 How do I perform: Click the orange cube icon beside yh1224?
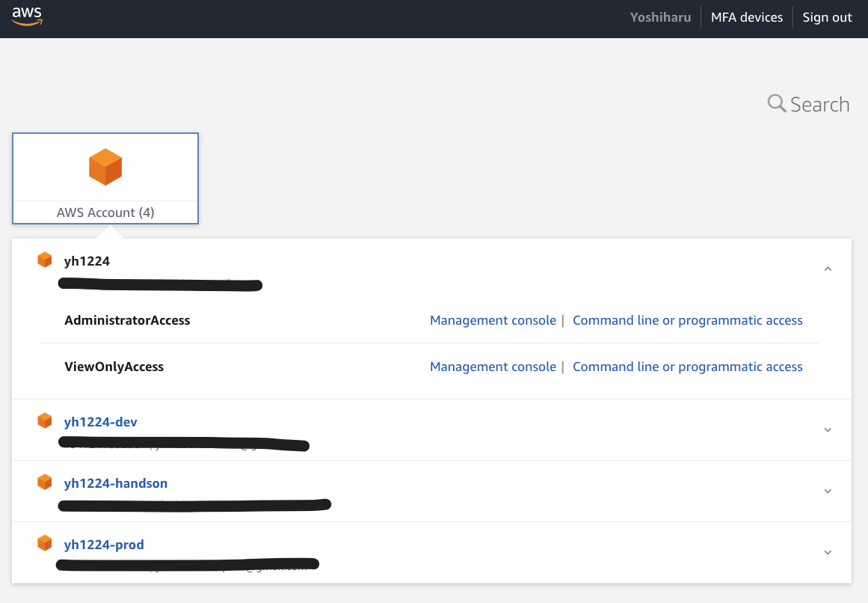44,259
